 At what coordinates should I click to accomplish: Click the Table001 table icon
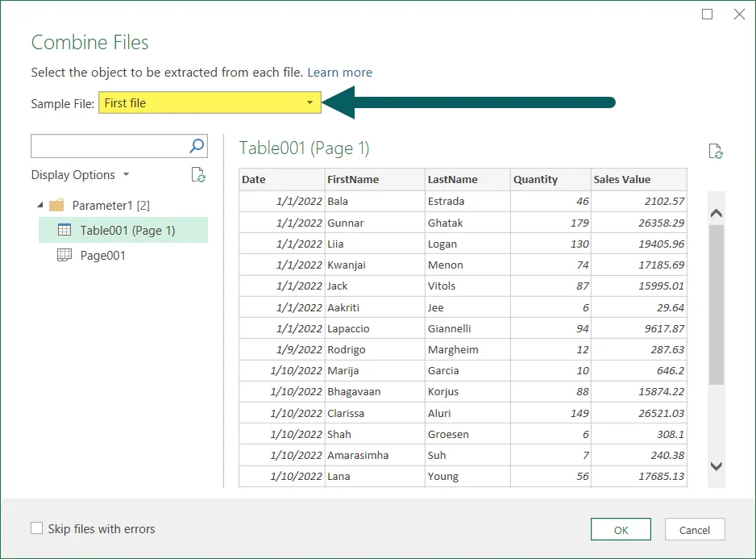(x=64, y=231)
